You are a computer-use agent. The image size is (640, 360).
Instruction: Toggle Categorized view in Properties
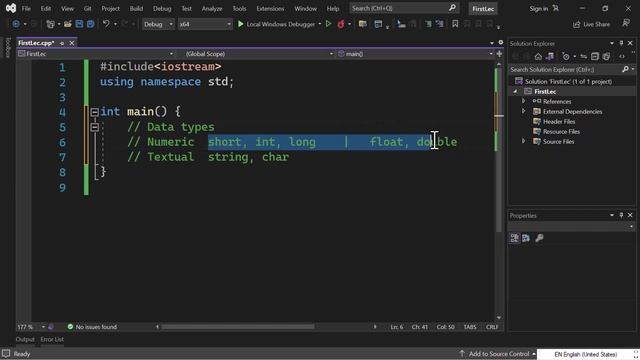514,238
